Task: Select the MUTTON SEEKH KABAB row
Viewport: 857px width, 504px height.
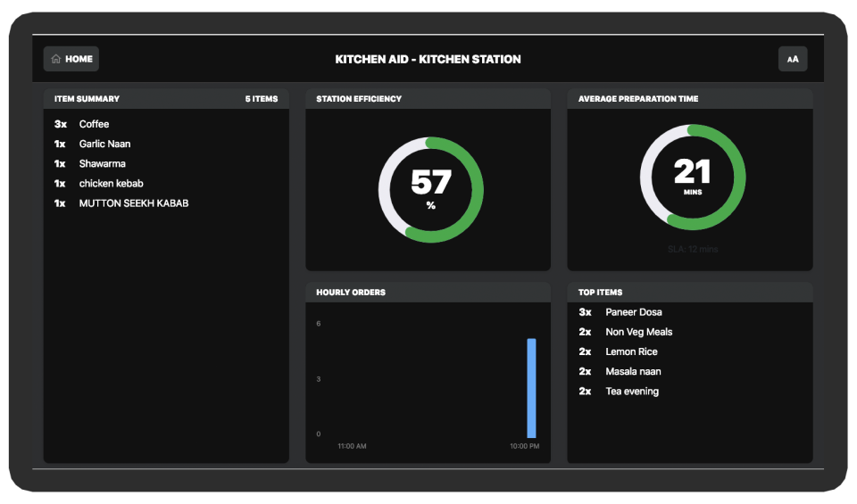Action: click(x=166, y=203)
